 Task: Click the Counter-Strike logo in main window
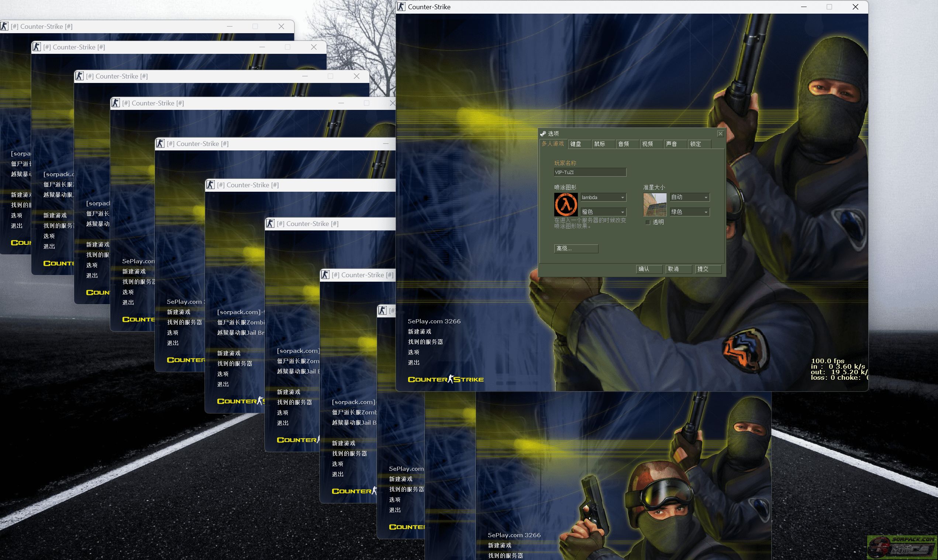(x=446, y=379)
